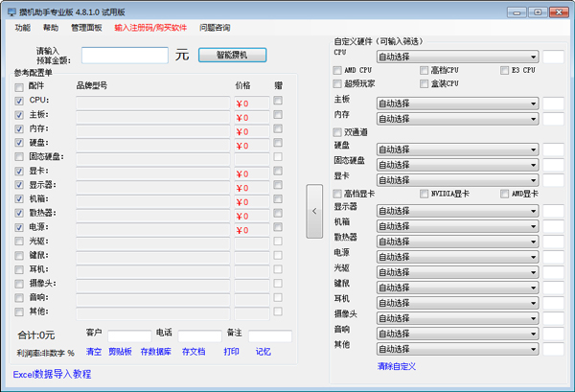Expand the 内存 custom hardware dropdown
This screenshot has width=575, height=392.
tap(458, 119)
